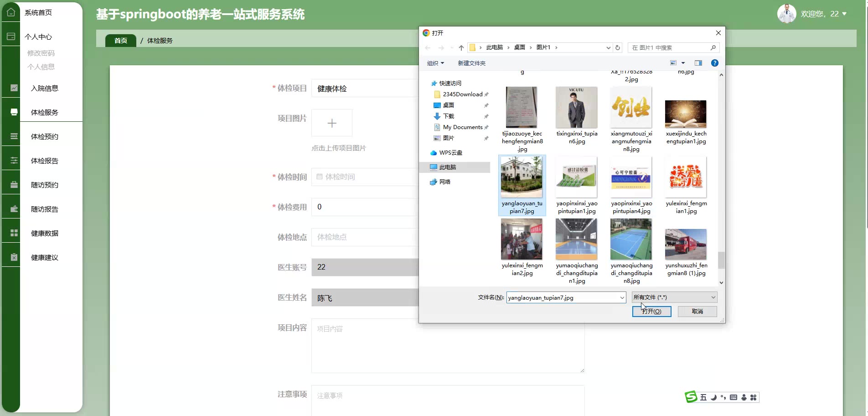Select the yulexinxi_fengmian1.jpg thumbnail
This screenshot has height=416, width=868.
pyautogui.click(x=686, y=178)
